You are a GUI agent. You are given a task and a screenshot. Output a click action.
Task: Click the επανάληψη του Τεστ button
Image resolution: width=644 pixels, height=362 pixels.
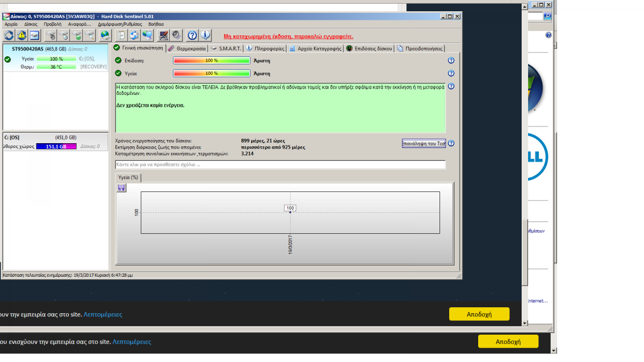[423, 143]
